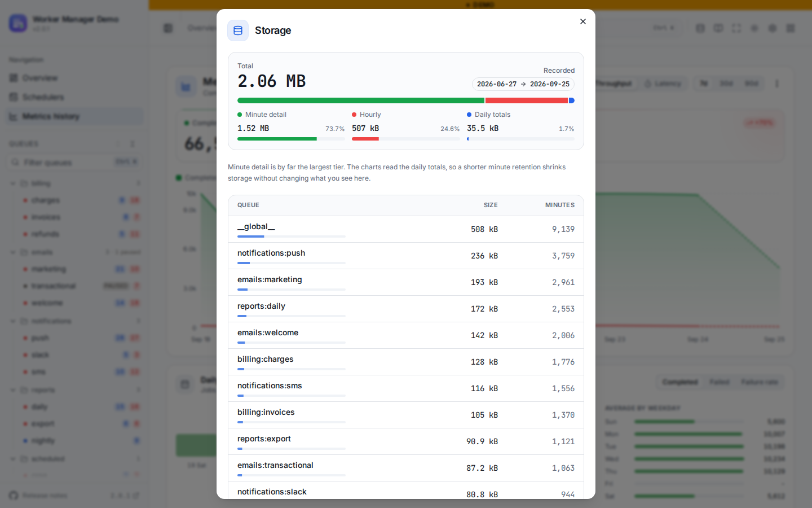Switch to the Failure rate tab
The image size is (812, 508).
(760, 382)
